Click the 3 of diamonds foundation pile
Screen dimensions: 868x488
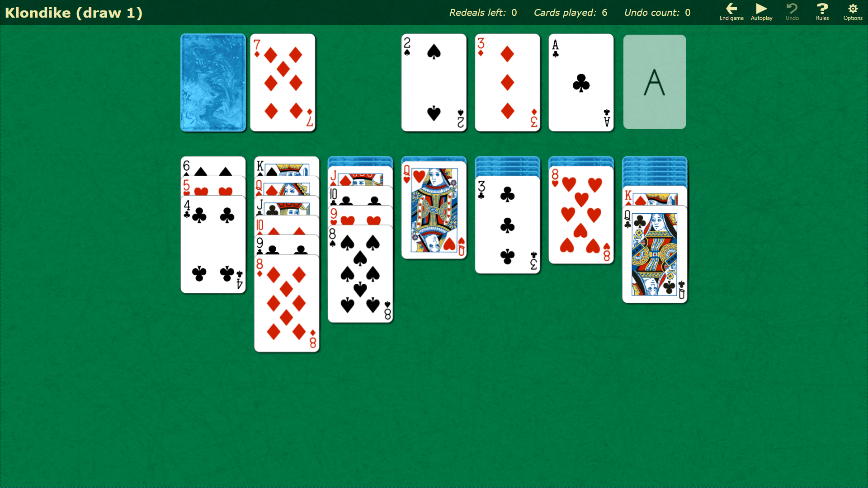507,82
